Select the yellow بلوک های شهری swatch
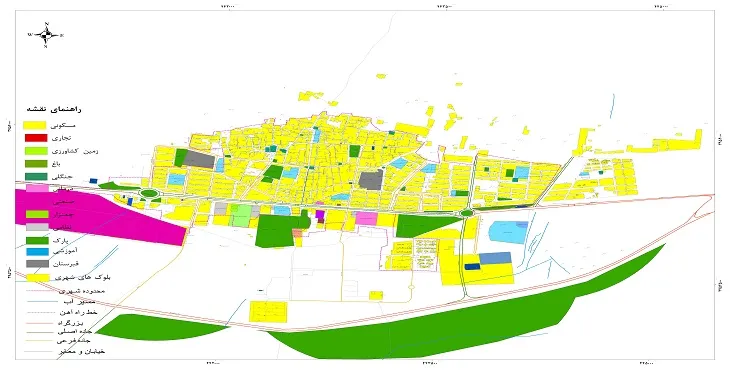This screenshot has width=730, height=370. click(x=37, y=278)
